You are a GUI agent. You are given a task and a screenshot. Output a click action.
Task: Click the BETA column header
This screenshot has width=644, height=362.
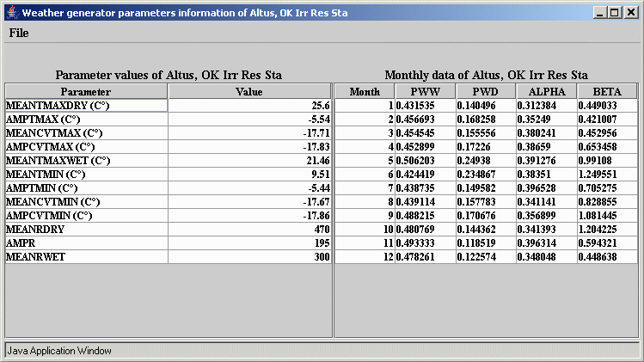coord(607,91)
